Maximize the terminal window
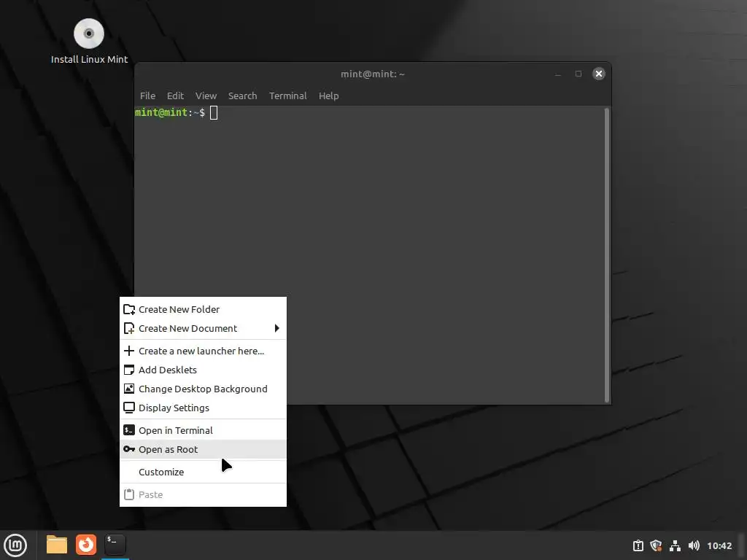This screenshot has height=560, width=747. 578,74
